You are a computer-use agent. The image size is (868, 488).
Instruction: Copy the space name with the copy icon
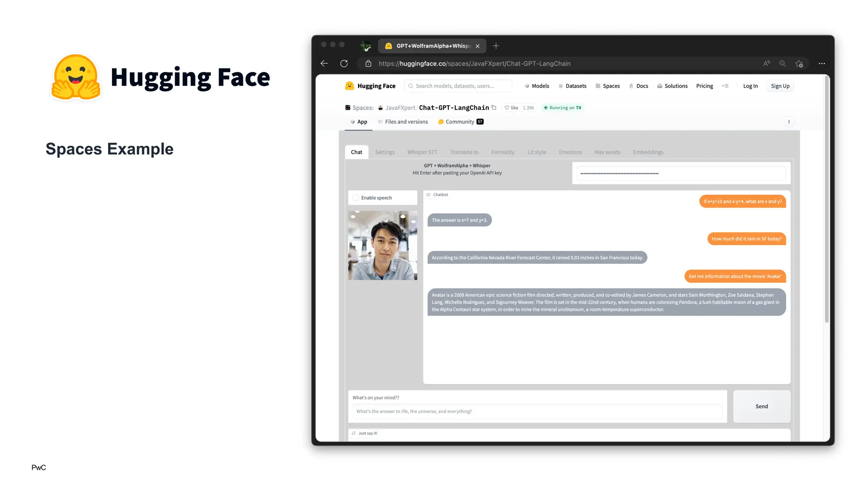pyautogui.click(x=494, y=108)
